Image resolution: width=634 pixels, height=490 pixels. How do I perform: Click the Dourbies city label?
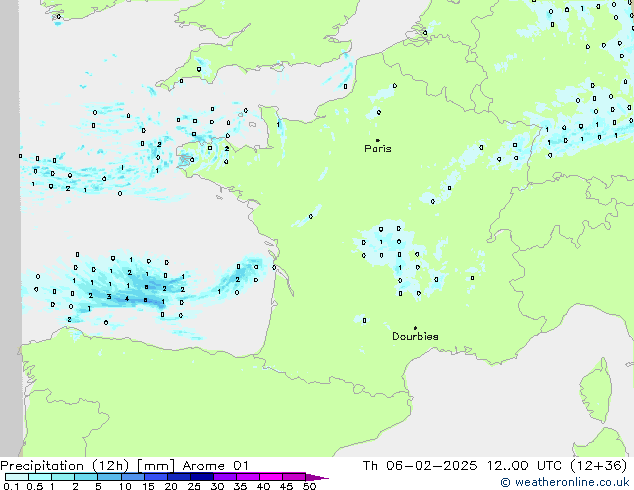point(415,336)
